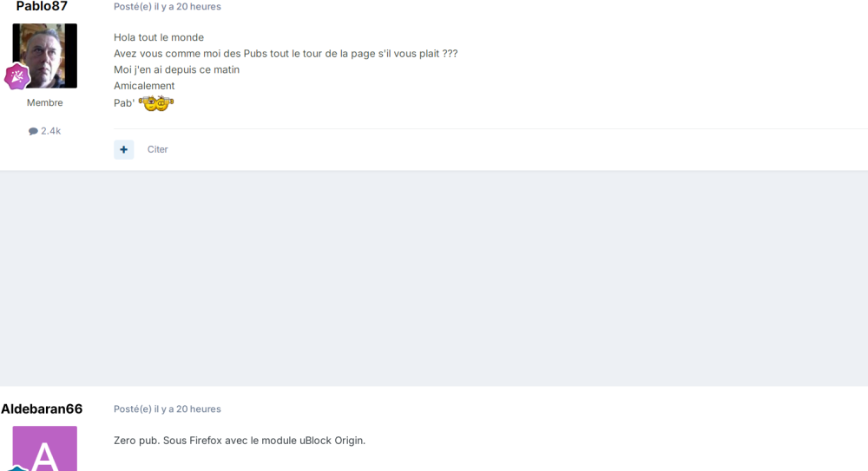
Task: Click Aldebaran66's purple letter-A avatar
Action: [x=45, y=449]
